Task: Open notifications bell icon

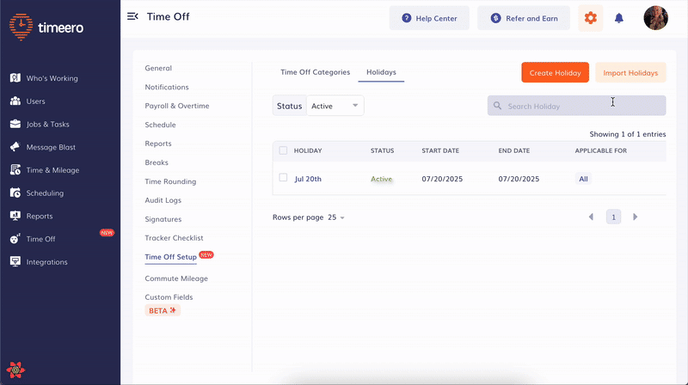Action: point(619,18)
